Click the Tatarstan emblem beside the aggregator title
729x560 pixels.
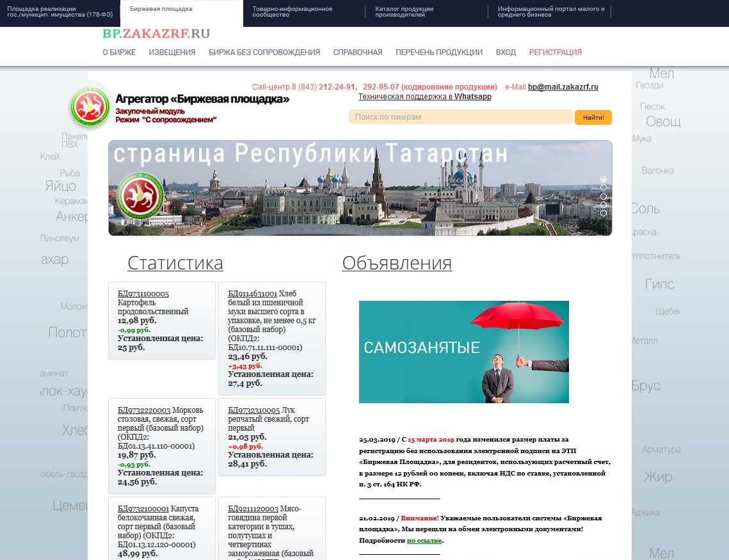coord(90,107)
